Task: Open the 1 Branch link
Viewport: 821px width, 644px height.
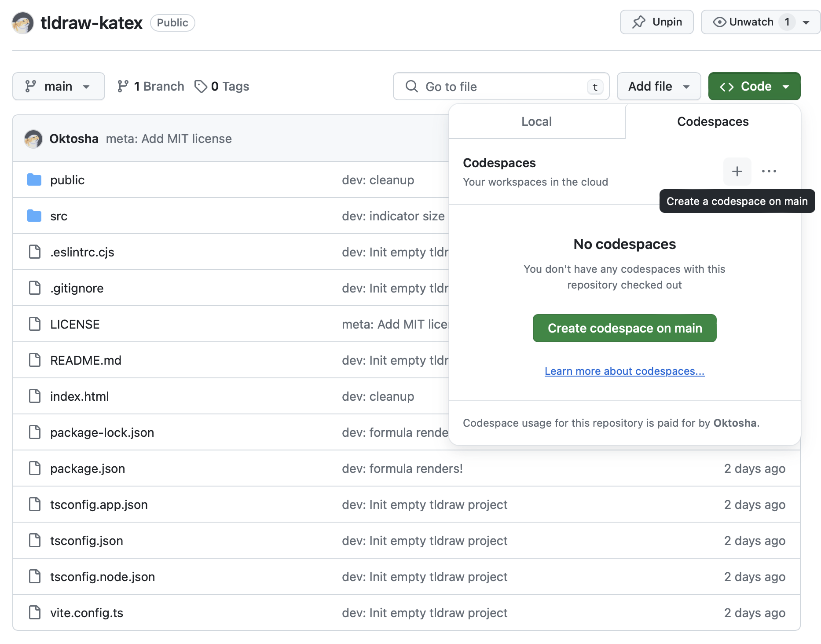Action: (151, 86)
